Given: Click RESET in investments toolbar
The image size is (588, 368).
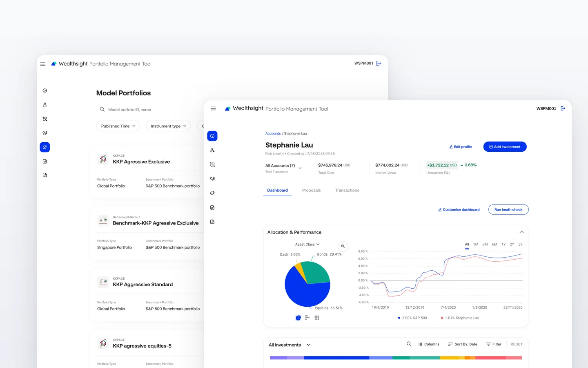Looking at the screenshot, I should [517, 344].
